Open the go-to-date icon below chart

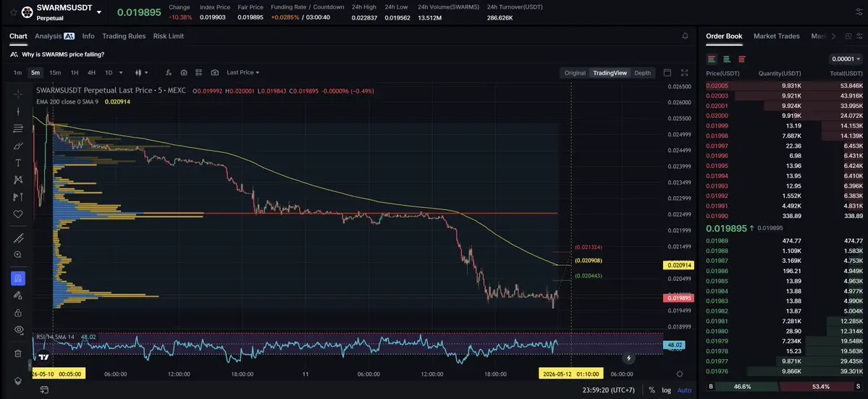coord(43,390)
